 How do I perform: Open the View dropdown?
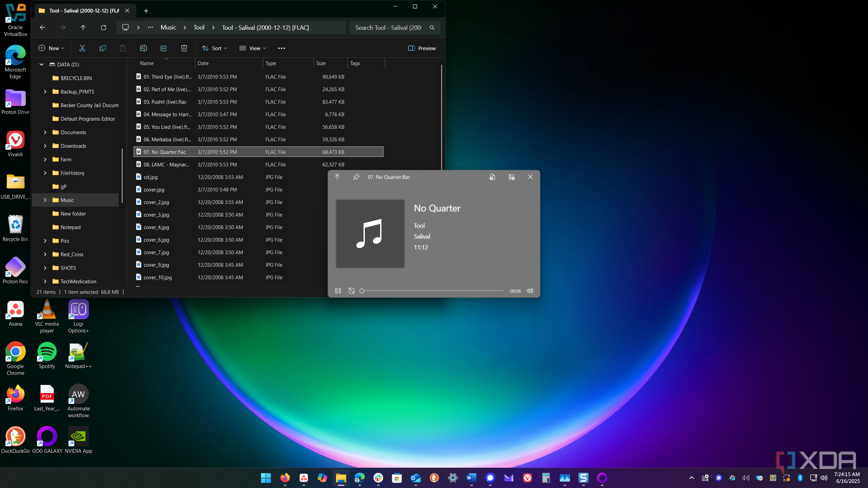point(253,48)
